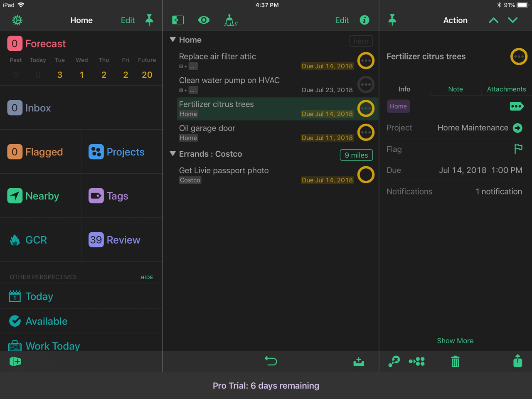Open the settings gear in sidebar

click(x=17, y=20)
